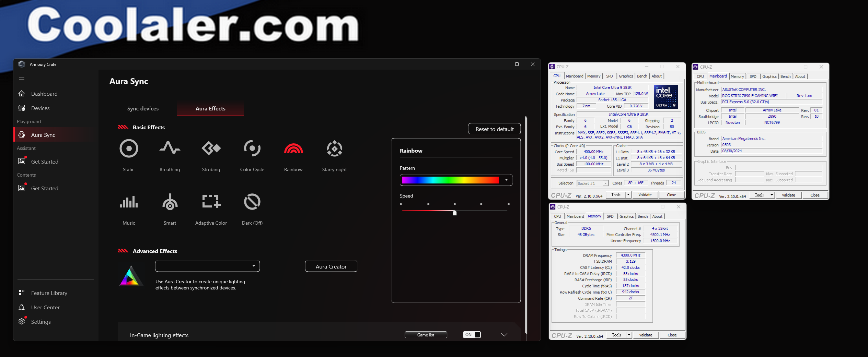Click the Reset to default button

click(495, 129)
